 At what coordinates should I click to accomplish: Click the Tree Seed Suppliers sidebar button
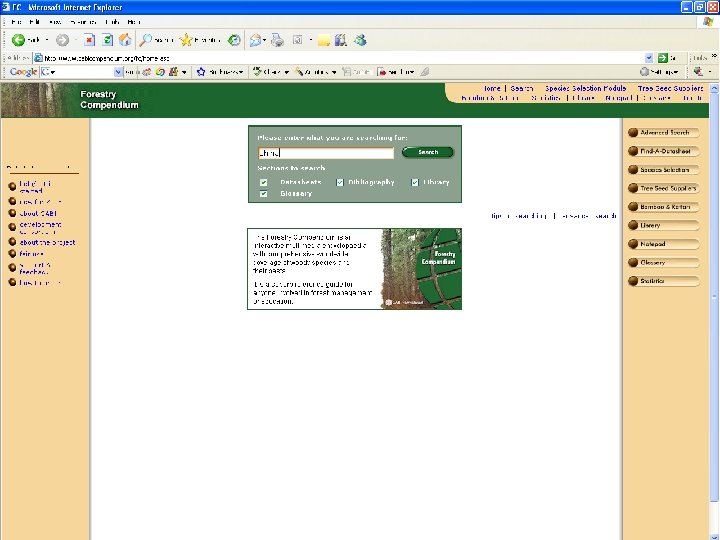664,188
